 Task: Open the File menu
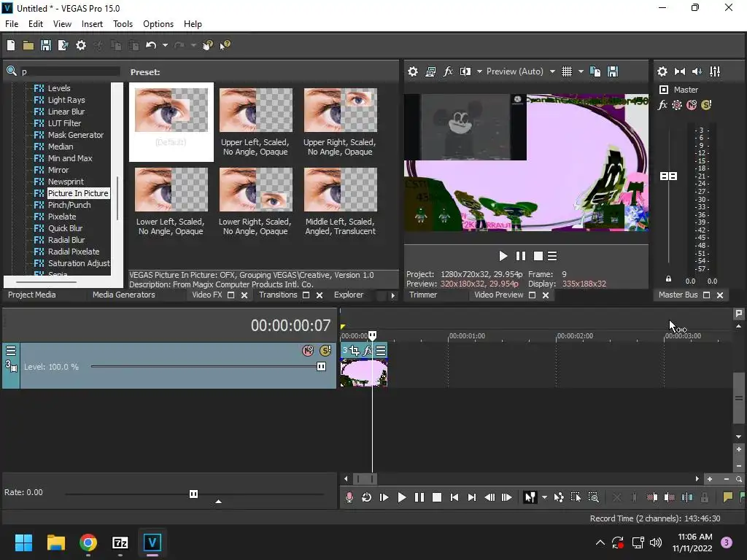[x=12, y=24]
